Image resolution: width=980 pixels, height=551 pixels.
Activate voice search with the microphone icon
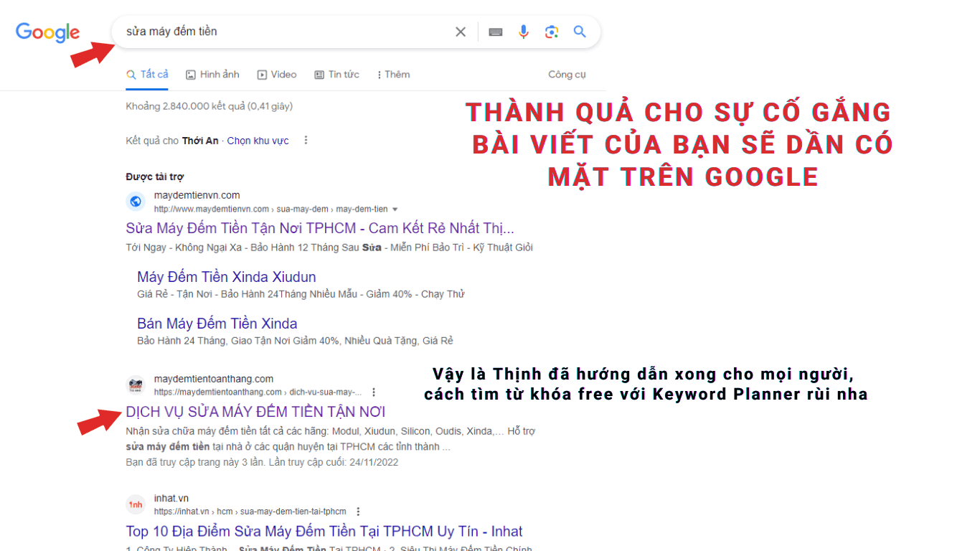tap(523, 32)
